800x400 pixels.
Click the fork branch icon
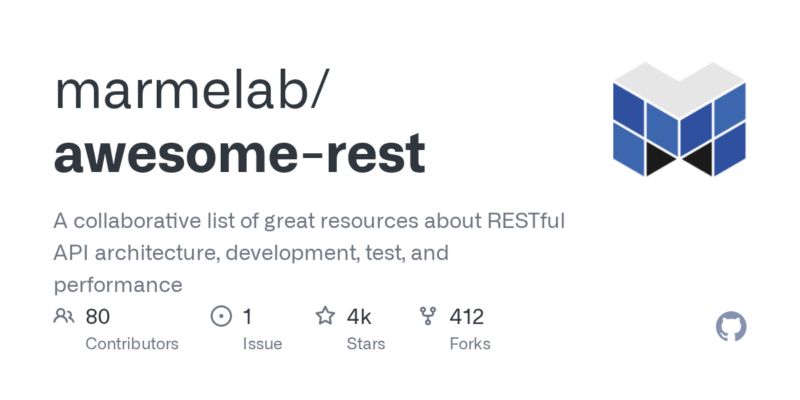(428, 317)
